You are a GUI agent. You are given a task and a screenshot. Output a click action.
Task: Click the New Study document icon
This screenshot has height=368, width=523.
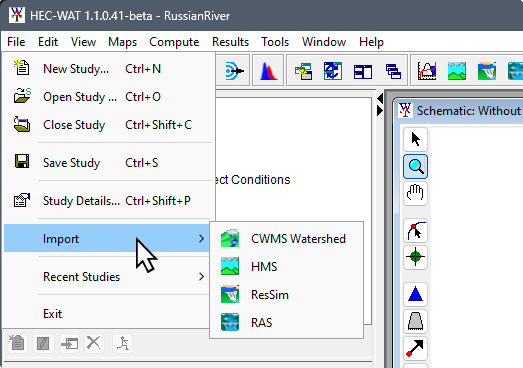click(x=22, y=68)
